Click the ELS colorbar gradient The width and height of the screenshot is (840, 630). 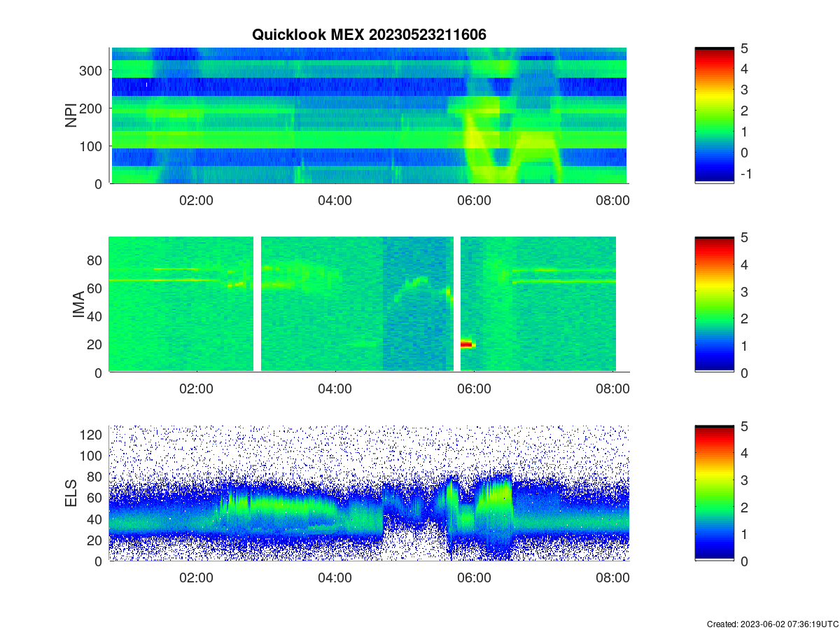pos(714,493)
